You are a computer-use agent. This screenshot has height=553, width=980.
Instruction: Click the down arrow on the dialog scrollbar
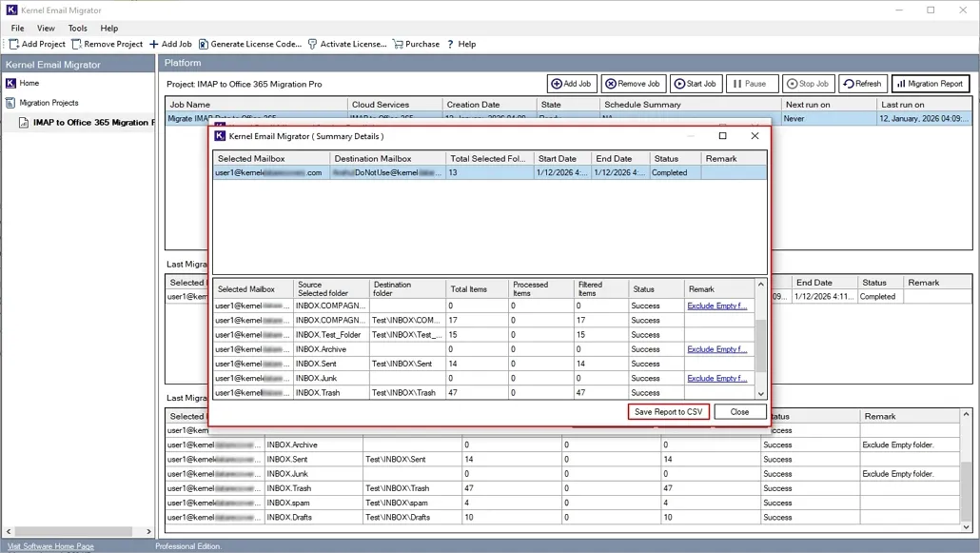pos(761,393)
